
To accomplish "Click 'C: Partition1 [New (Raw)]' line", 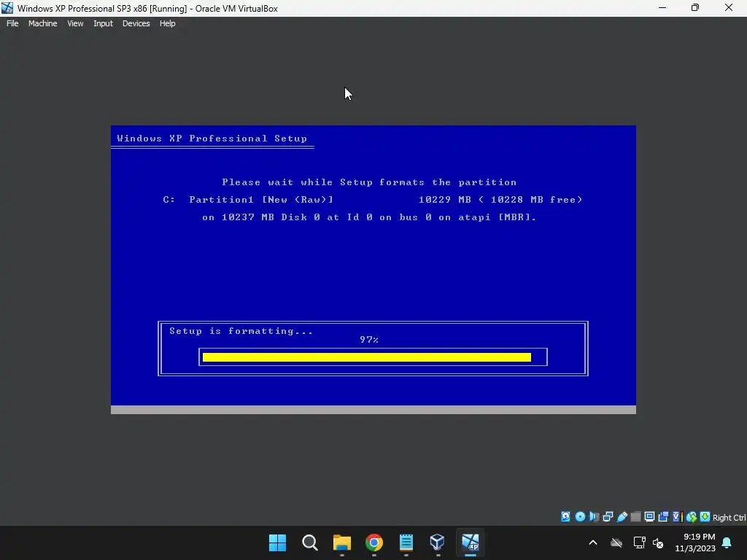I will click(248, 200).
